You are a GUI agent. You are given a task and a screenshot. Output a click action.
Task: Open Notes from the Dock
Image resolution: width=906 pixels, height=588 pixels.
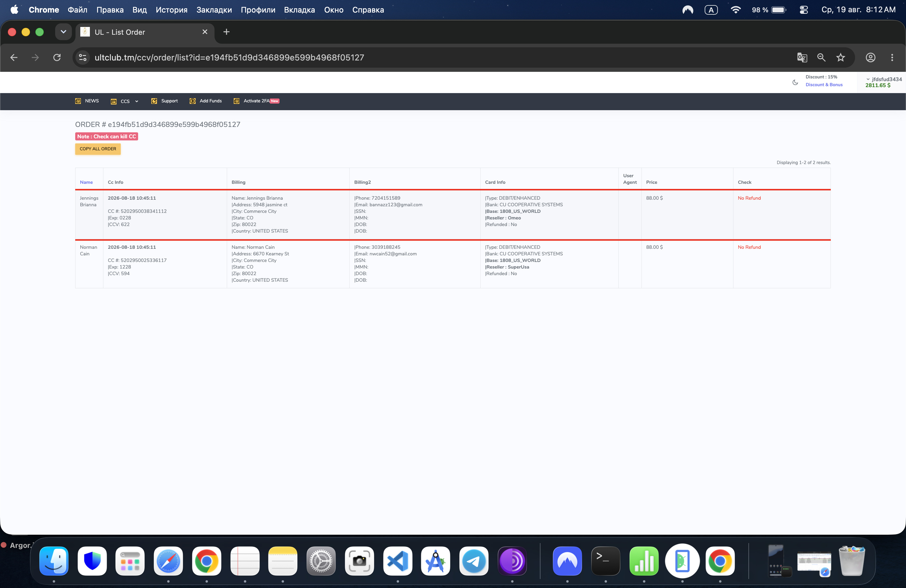(x=283, y=561)
